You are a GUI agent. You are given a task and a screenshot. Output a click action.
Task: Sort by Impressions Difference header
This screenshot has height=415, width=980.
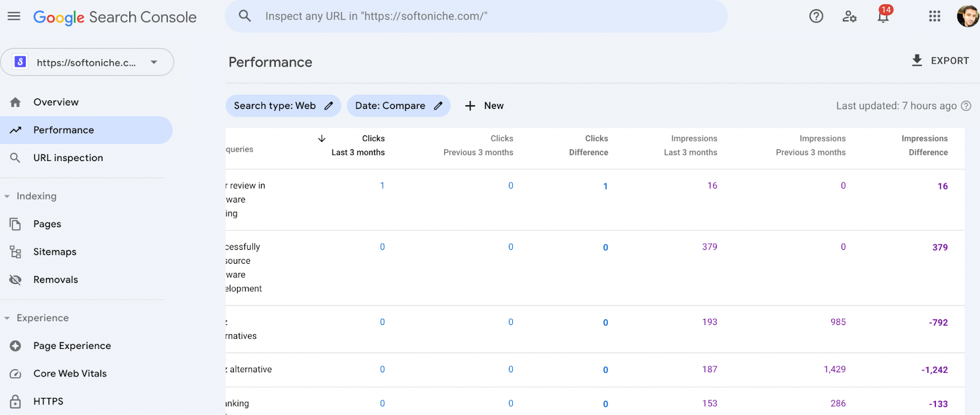pyautogui.click(x=925, y=146)
